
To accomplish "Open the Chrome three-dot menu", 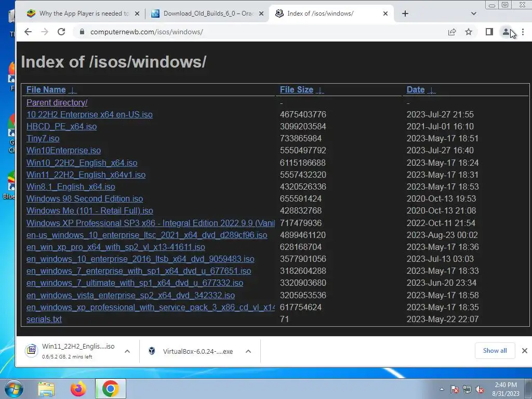I will 523,32.
